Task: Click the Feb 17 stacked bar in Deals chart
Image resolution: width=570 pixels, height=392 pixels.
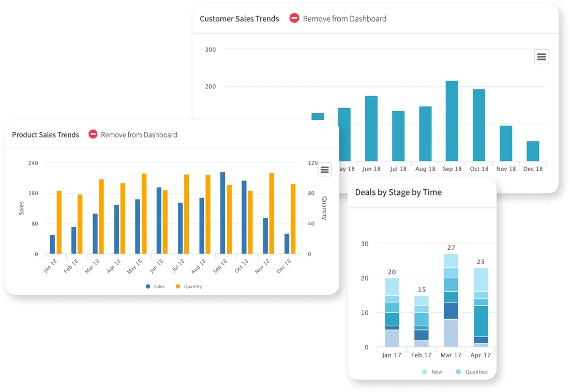Action: pos(422,321)
